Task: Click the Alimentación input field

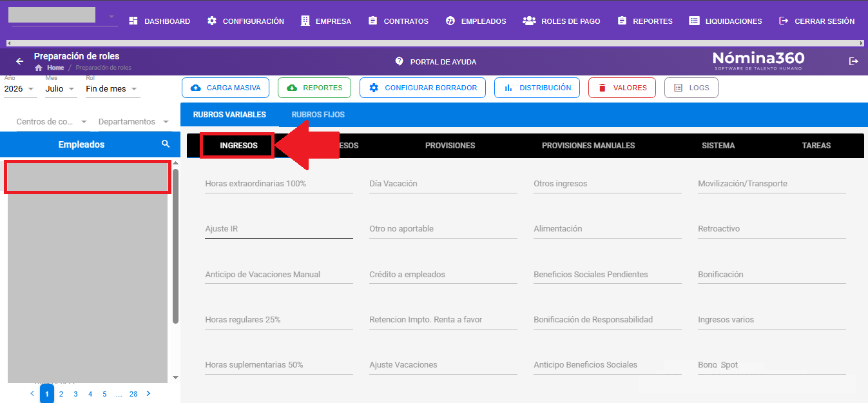Action: point(608,229)
